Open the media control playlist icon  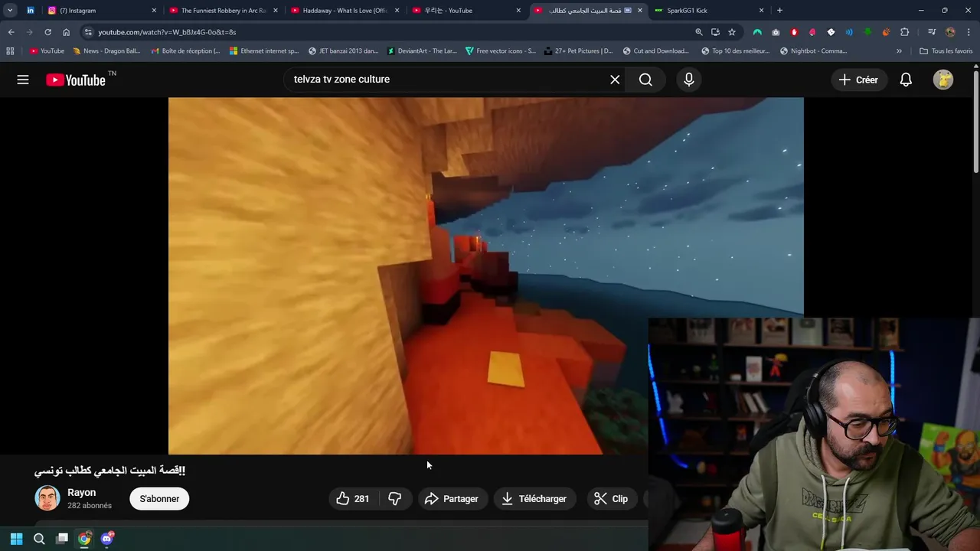[x=932, y=32]
